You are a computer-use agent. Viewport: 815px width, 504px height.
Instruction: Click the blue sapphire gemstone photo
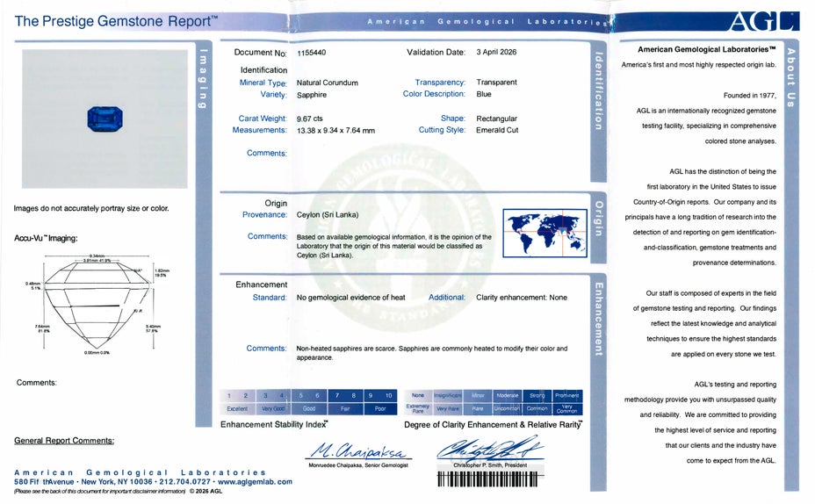coord(105,119)
